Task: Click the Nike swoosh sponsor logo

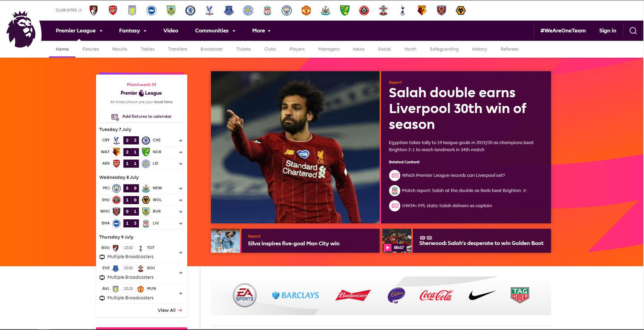Action: [482, 295]
